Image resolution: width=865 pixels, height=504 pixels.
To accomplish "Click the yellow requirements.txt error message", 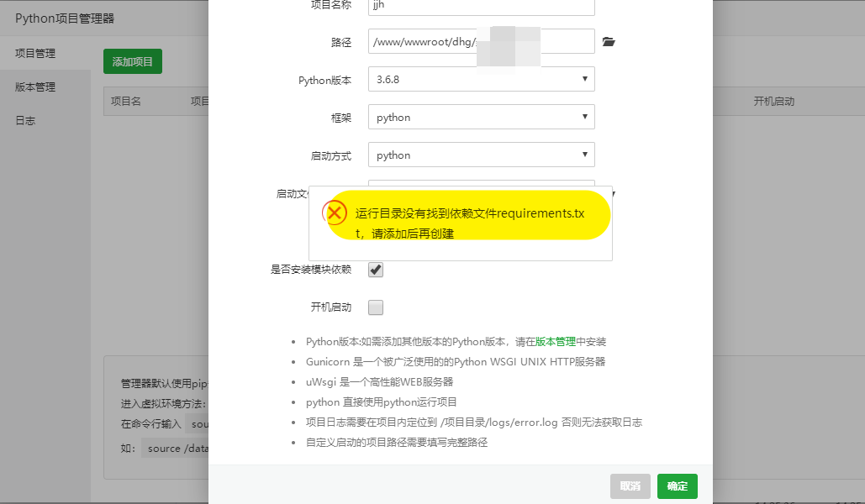I will (x=468, y=223).
